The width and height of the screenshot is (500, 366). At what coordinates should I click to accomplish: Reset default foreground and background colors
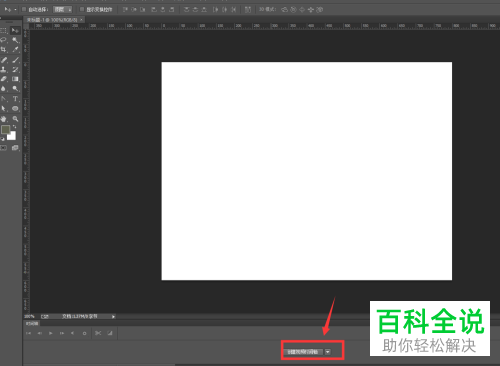point(3,139)
